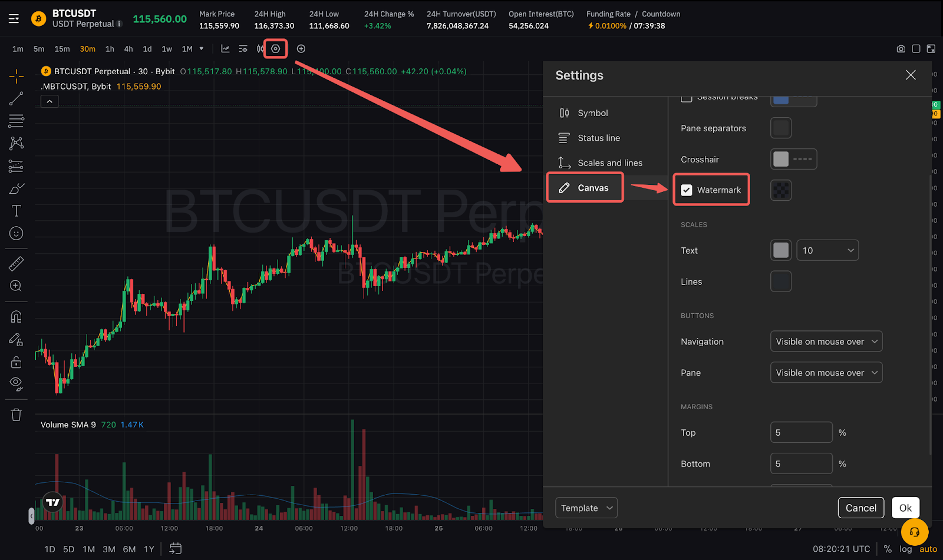
Task: Open the emoji icons tool
Action: coord(17,234)
